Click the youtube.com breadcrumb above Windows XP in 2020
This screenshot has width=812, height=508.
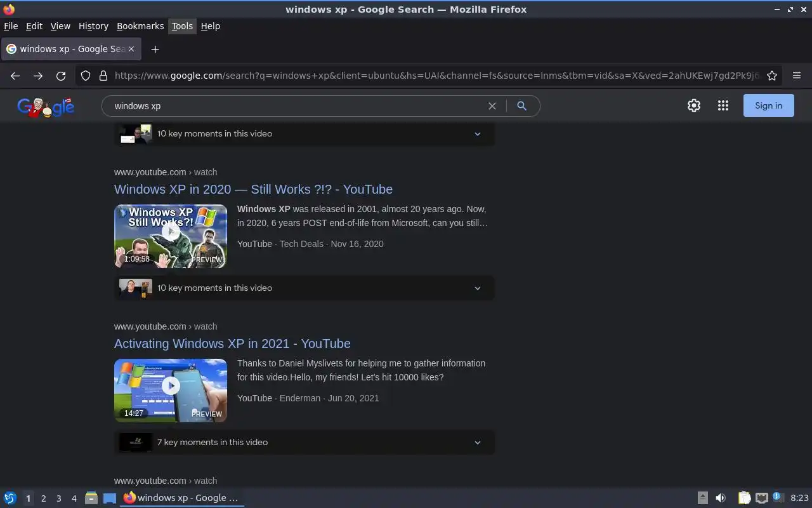click(x=166, y=172)
